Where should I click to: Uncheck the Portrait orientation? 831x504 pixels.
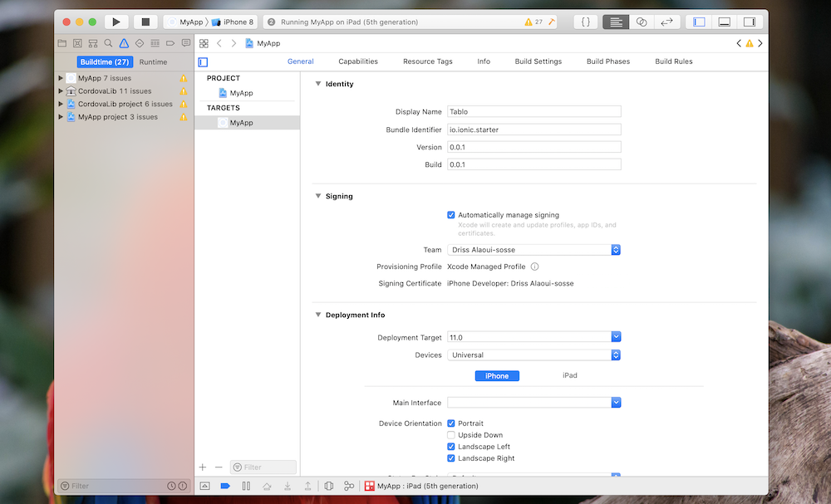click(x=451, y=423)
